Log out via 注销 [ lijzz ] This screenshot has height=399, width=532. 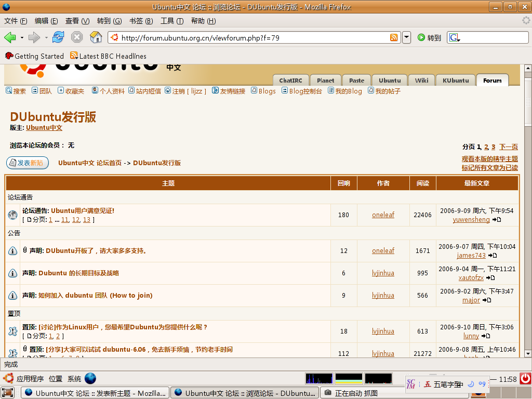[185, 91]
